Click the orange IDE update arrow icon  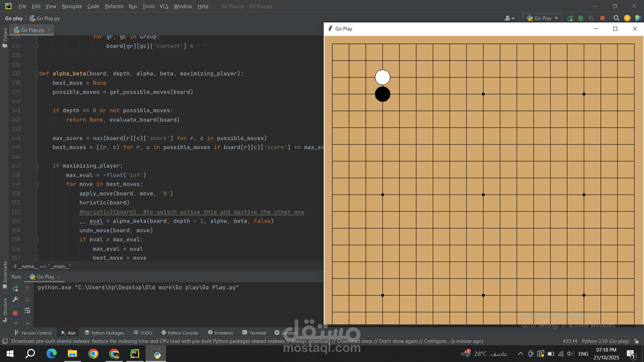(627, 18)
